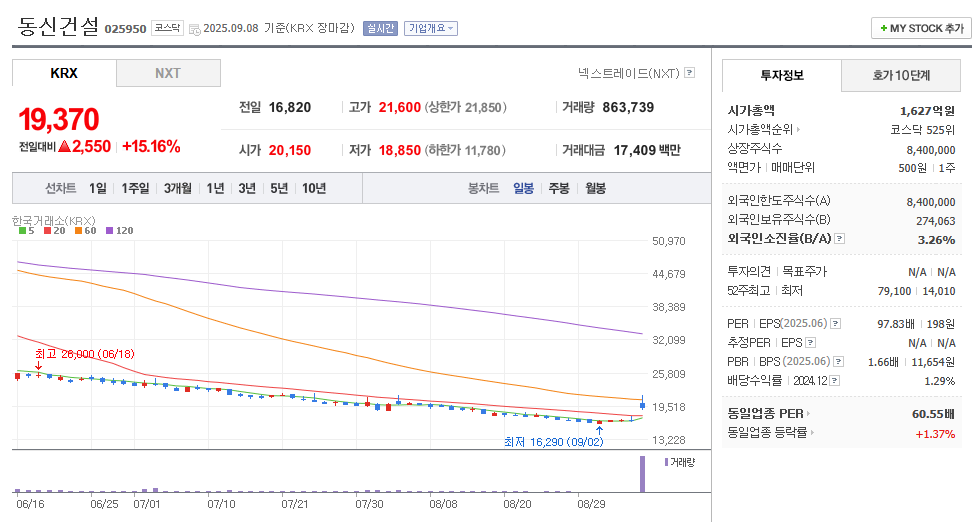Click the 거래대금 value 17,409 백만
Image resolution: width=977 pixels, height=522 pixels.
pyautogui.click(x=647, y=150)
